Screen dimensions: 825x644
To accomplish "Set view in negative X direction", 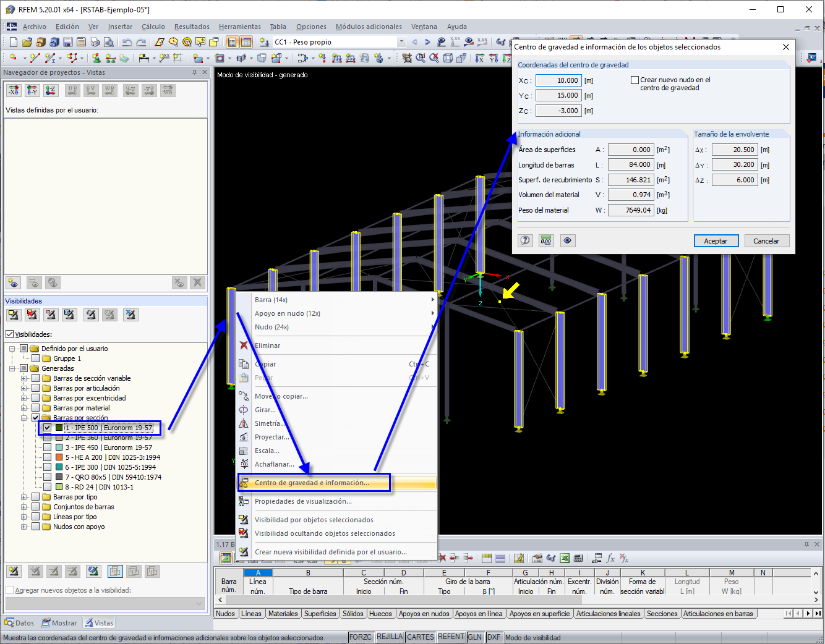I will (14, 91).
